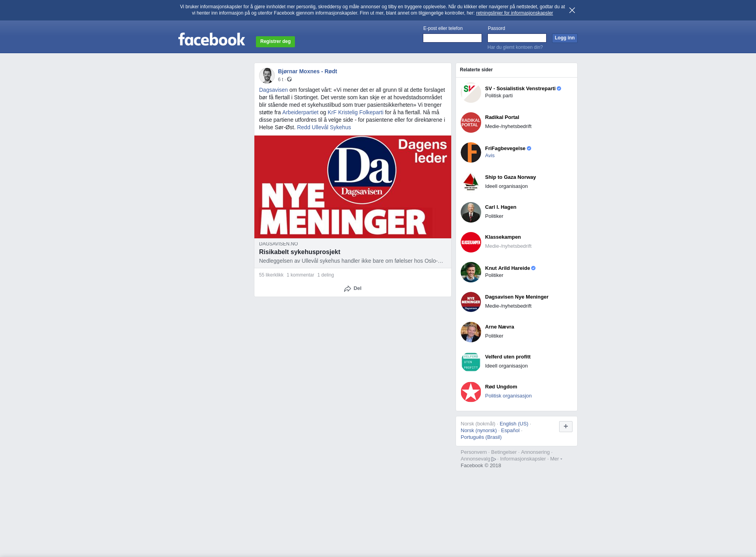This screenshot has height=557, width=756.
Task: Open SV - Sosialistisk Venstreparti name link
Action: (520, 89)
